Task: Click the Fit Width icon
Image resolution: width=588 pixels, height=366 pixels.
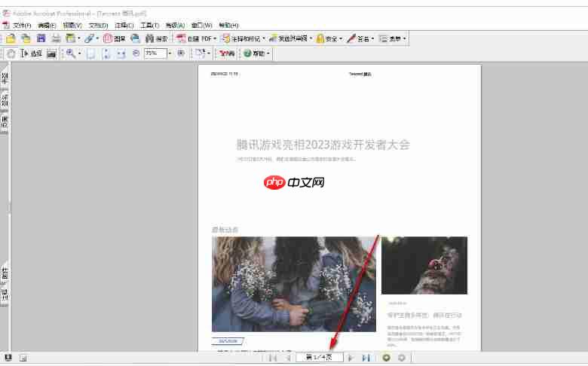Action: coord(121,54)
